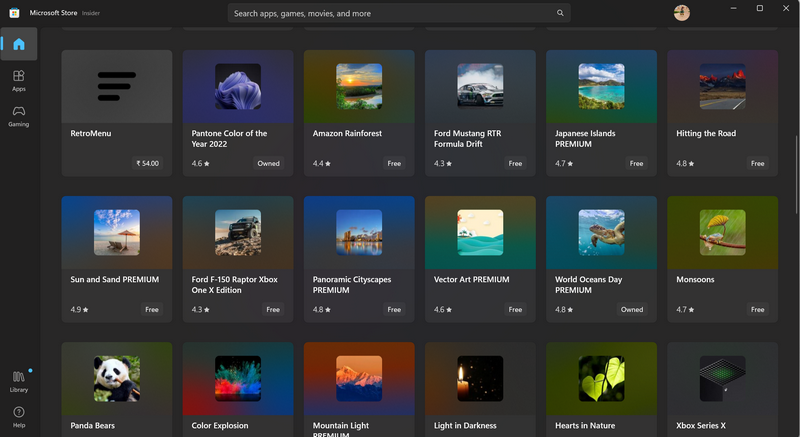Click the ₹54.00 price button for RetroMenu
The image size is (800, 437).
[147, 163]
